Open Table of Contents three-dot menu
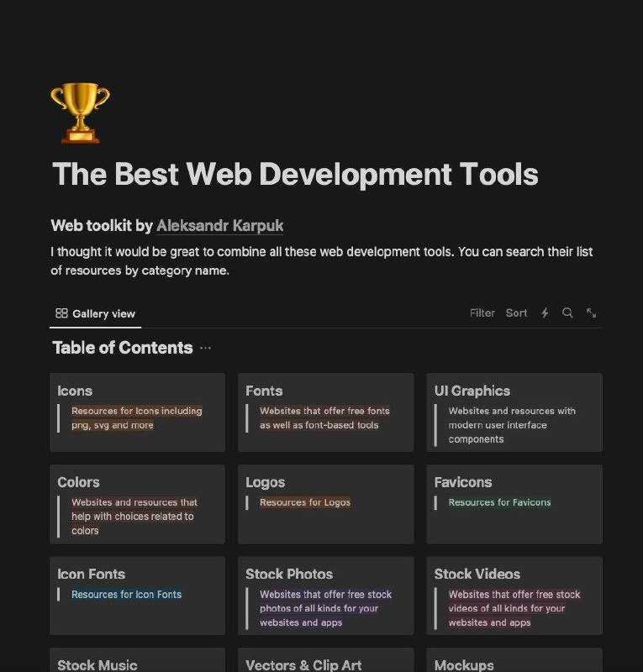Image resolution: width=643 pixels, height=672 pixels. [x=205, y=348]
